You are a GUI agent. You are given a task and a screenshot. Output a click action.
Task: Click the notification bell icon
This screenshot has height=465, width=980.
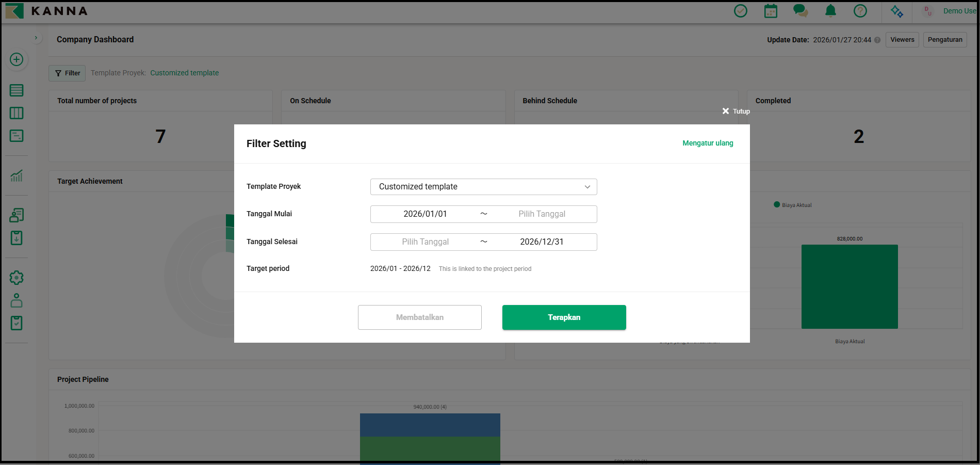tap(830, 11)
